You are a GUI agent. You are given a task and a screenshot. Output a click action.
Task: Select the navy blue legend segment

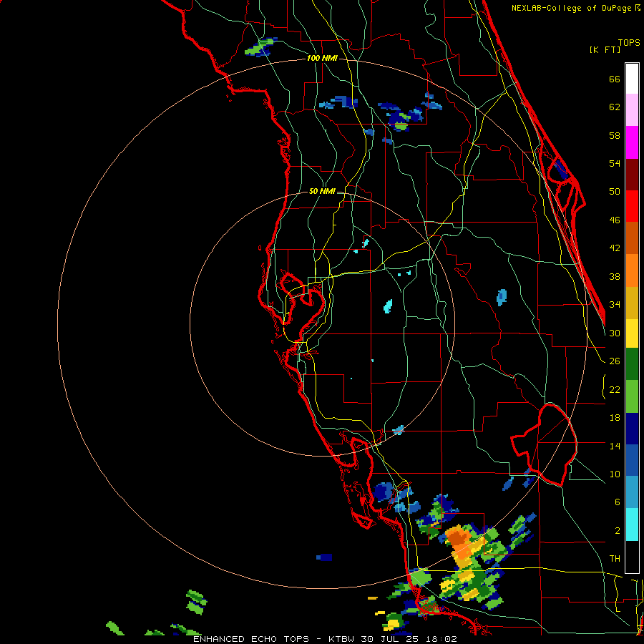pos(632,429)
